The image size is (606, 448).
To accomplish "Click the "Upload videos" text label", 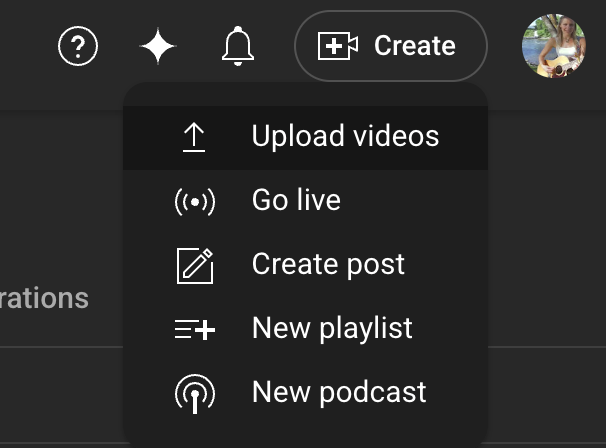I will click(x=345, y=136).
